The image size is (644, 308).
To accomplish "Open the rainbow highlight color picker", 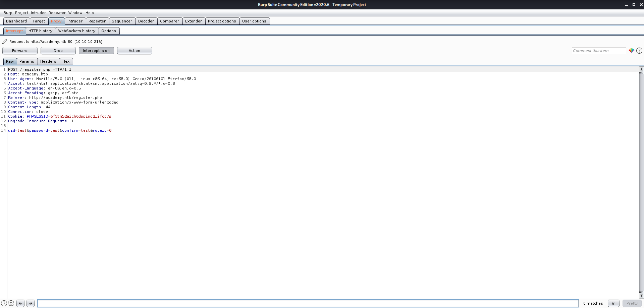I will 631,51.
